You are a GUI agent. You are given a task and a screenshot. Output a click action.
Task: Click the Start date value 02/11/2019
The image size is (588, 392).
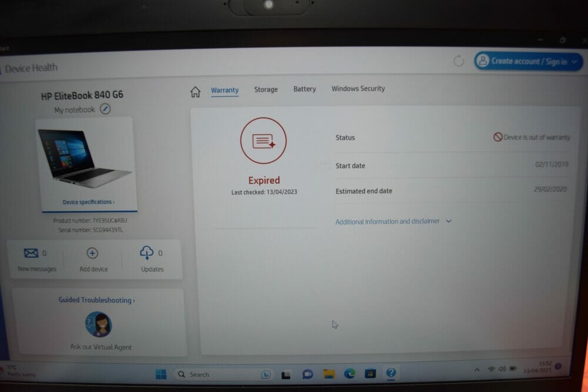[552, 164]
